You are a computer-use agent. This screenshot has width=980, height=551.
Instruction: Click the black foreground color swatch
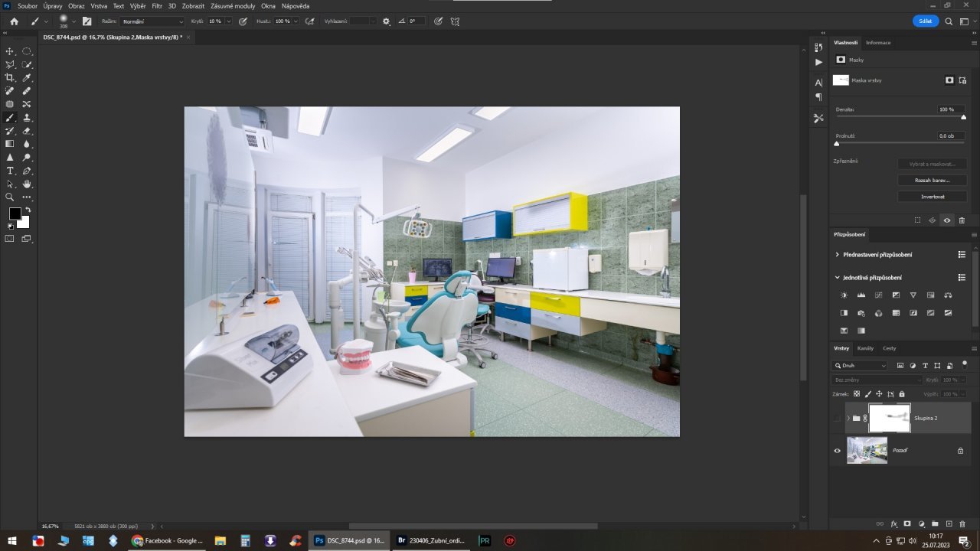point(15,214)
